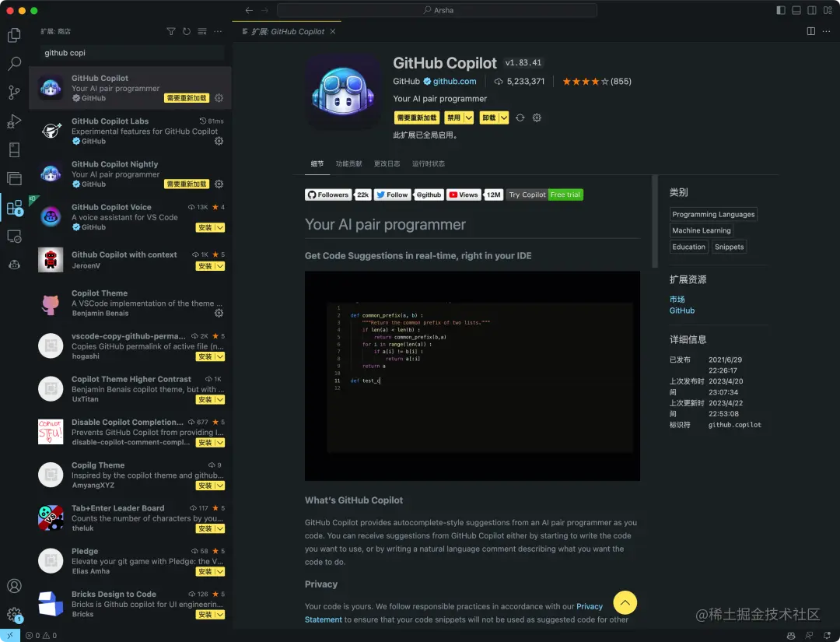Open install dropdown for Github Copilot with context
Image resolution: width=840 pixels, height=642 pixels.
pos(220,266)
